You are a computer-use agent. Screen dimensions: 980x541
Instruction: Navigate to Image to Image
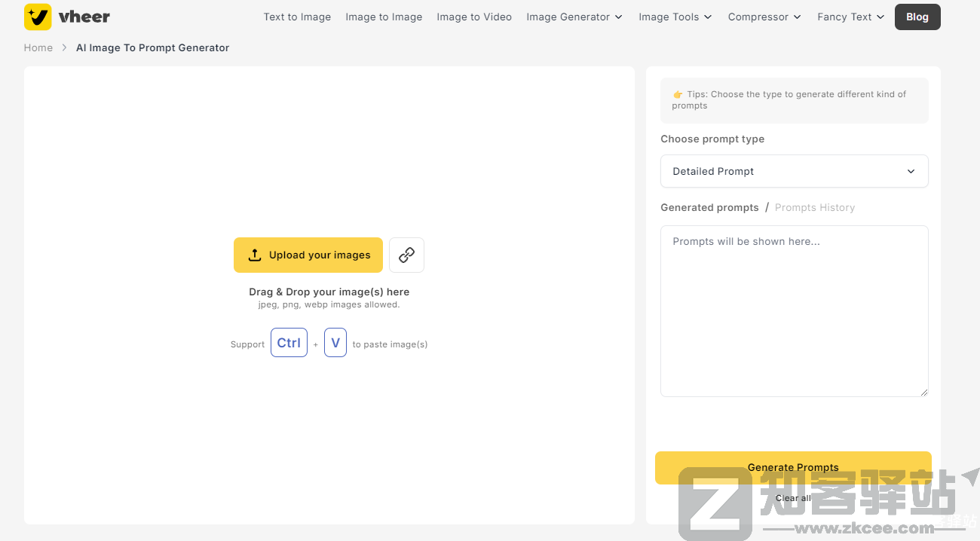(x=384, y=17)
